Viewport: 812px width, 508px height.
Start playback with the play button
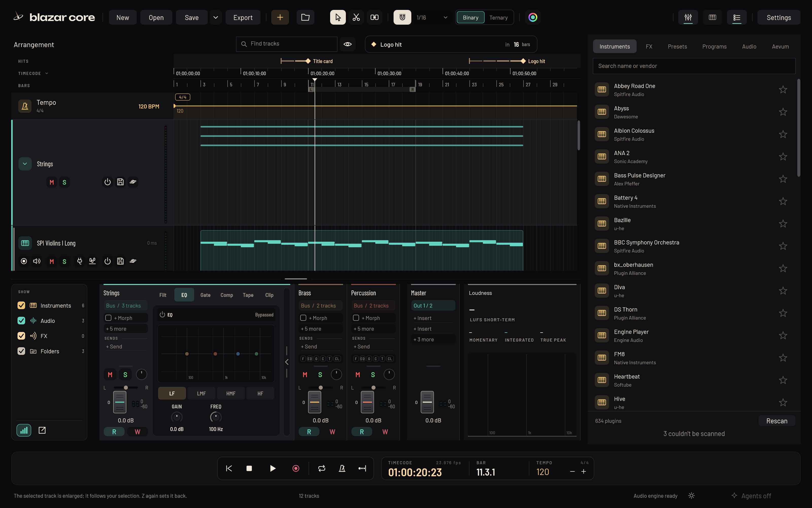point(273,468)
